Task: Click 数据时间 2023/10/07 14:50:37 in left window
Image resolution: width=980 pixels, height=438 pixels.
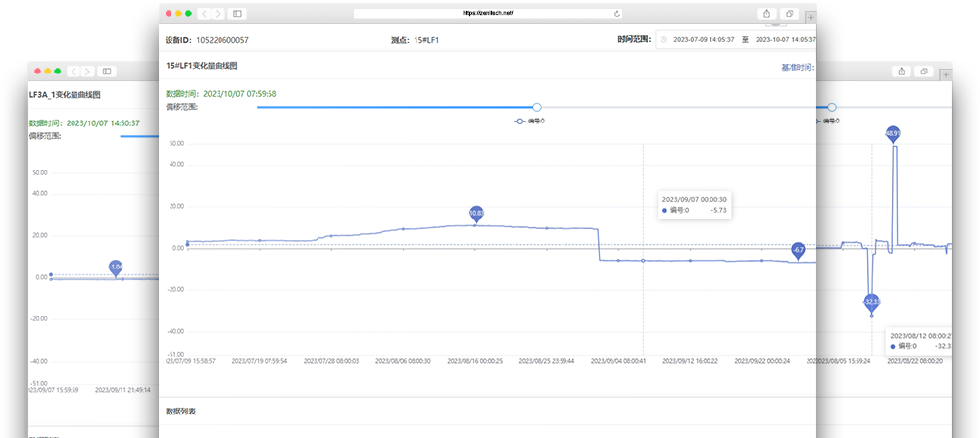Action: pos(84,123)
